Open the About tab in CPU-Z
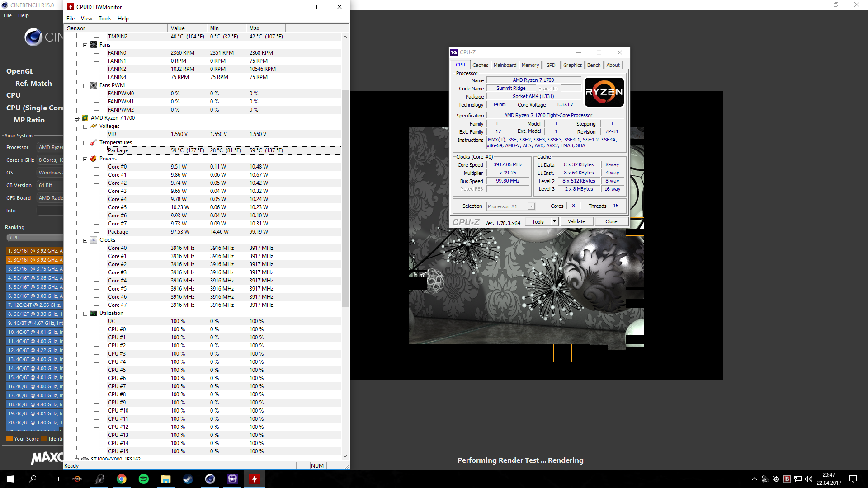 click(613, 65)
